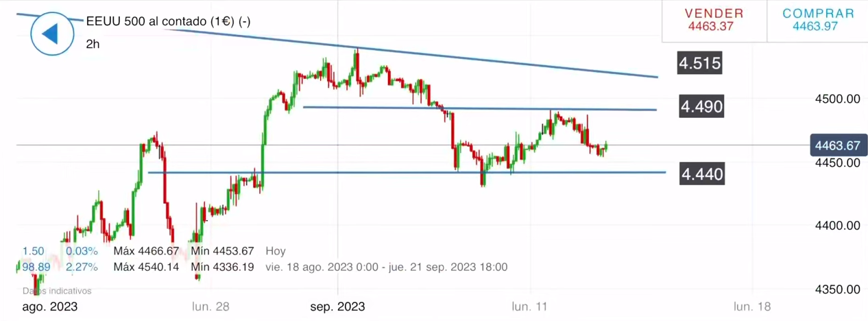Click the back arrow circle icon
This screenshot has width=868, height=321.
pos(51,34)
